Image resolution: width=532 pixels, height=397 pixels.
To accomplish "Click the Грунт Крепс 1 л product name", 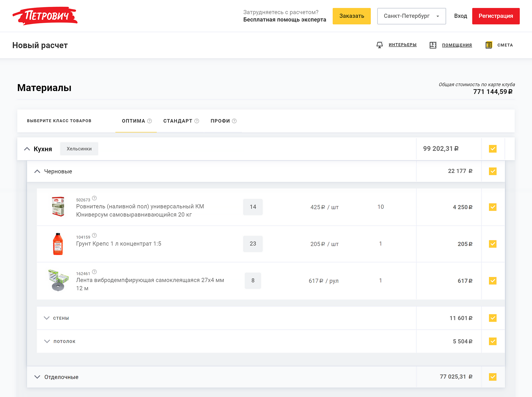I will pyautogui.click(x=119, y=244).
